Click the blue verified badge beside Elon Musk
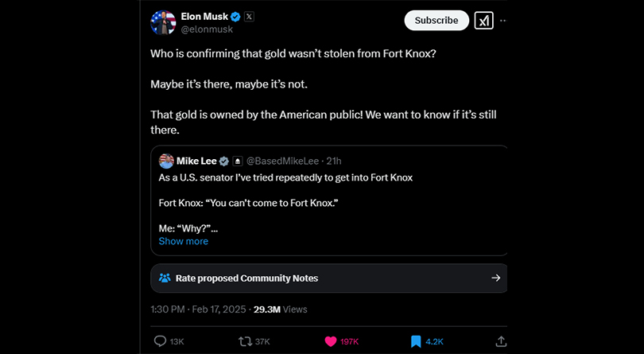The image size is (644, 354). pyautogui.click(x=235, y=16)
